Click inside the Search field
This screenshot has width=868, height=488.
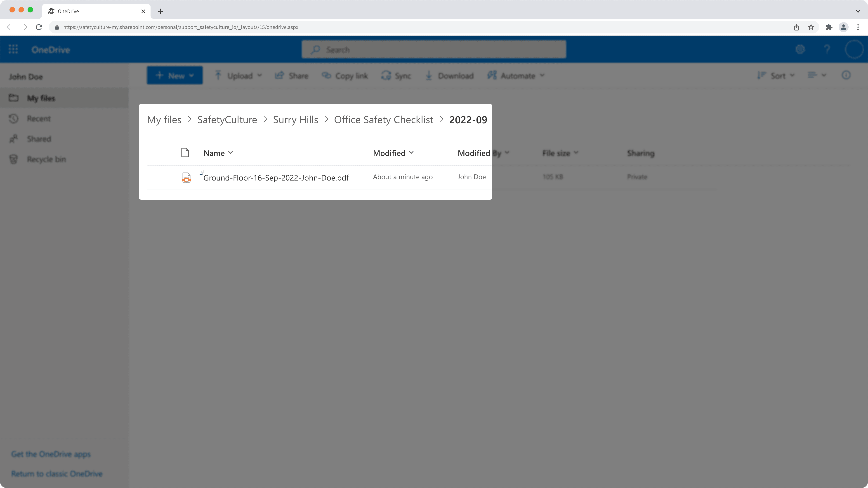pos(433,49)
